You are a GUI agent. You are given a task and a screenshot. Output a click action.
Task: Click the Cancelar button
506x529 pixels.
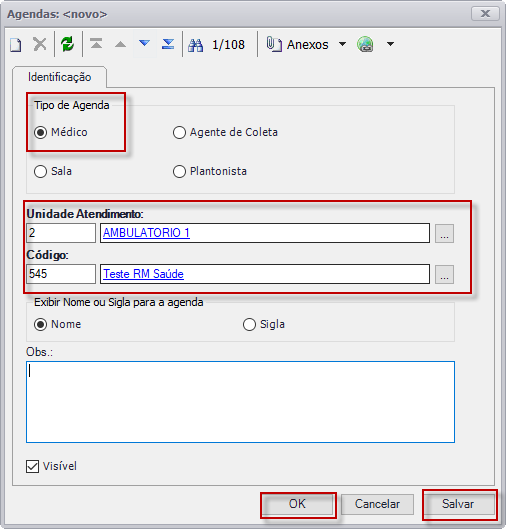click(377, 504)
